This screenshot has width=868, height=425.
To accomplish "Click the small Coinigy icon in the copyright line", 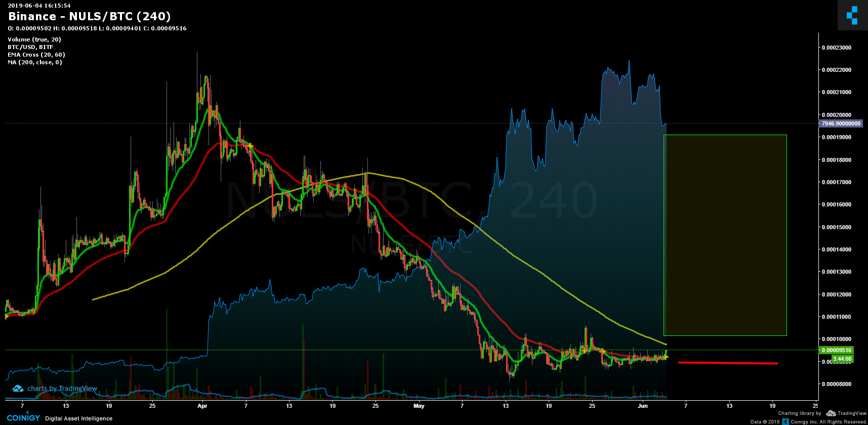I will (x=786, y=421).
